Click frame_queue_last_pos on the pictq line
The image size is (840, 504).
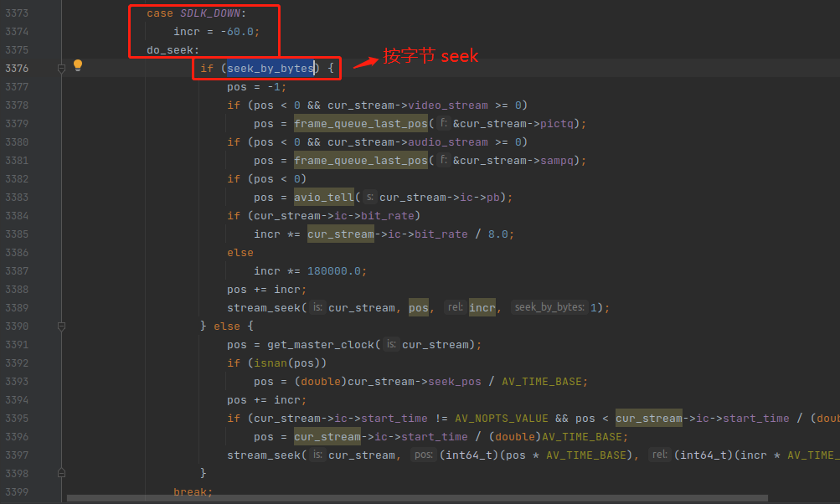(361, 123)
